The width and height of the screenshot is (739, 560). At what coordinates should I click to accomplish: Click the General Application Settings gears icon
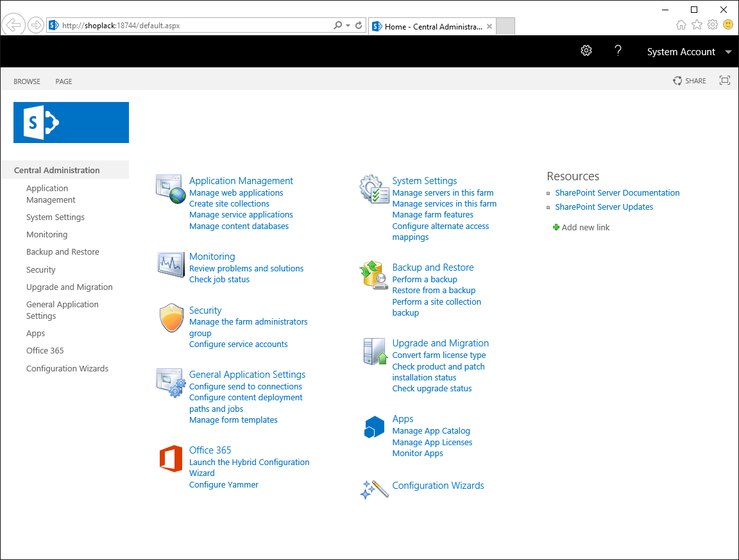pyautogui.click(x=171, y=383)
